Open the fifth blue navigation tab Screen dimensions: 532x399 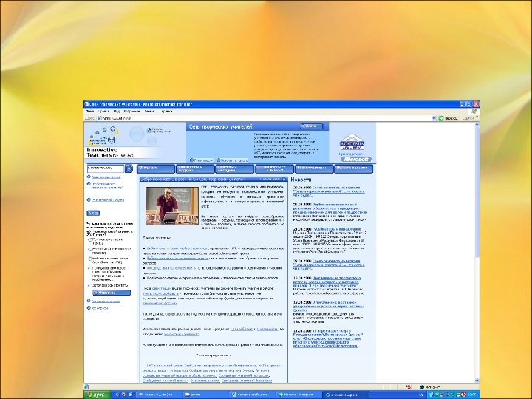[314, 168]
